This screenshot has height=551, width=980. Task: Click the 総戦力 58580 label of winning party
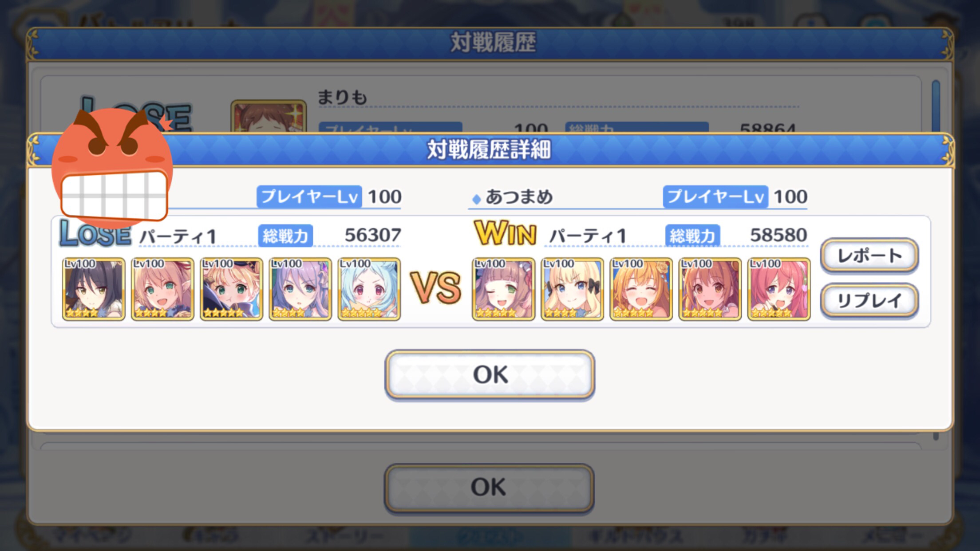[736, 235]
